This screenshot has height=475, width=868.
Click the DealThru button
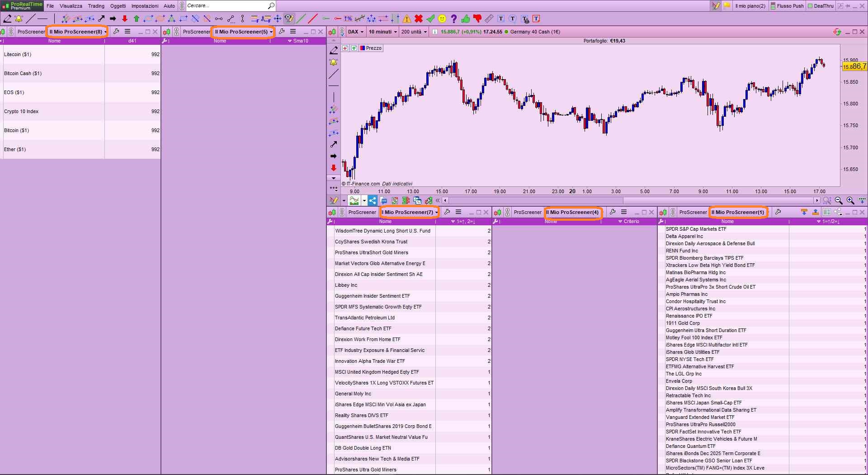(821, 6)
